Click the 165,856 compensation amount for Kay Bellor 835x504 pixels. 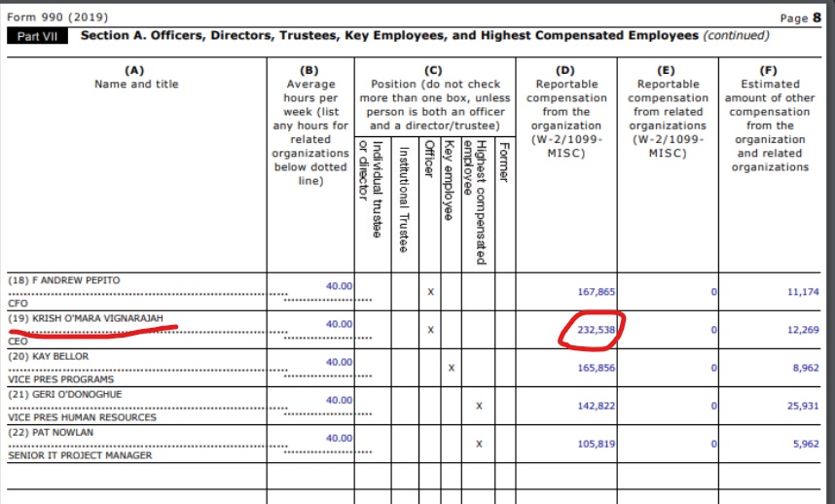tap(597, 368)
